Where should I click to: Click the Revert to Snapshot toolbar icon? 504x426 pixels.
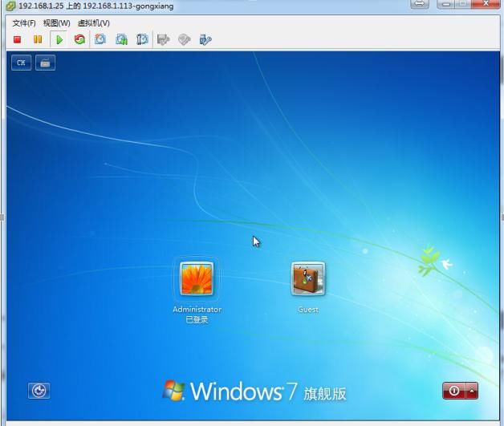tap(121, 39)
